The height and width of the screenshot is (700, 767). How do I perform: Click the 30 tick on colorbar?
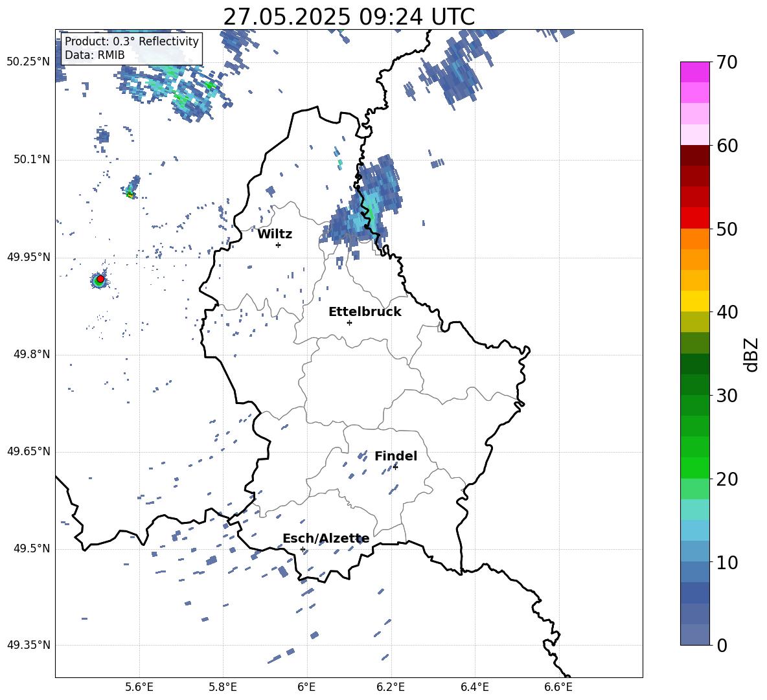coord(727,396)
